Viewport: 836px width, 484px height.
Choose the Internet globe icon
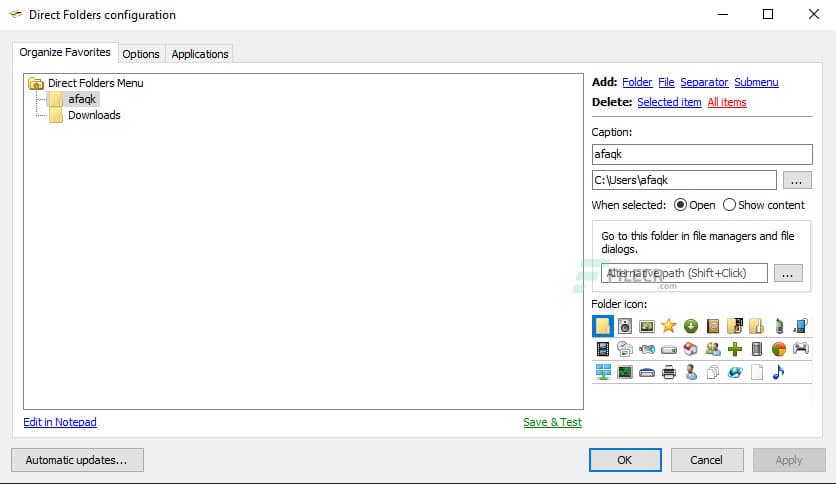pos(735,372)
